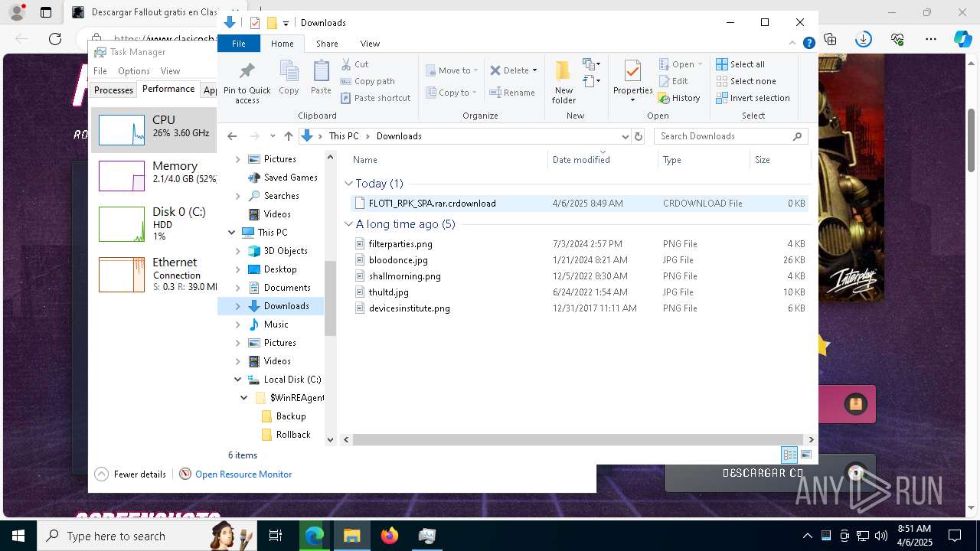This screenshot has height=551, width=980.
Task: Select Disk 0 (C:) performance item
Action: pyautogui.click(x=153, y=223)
